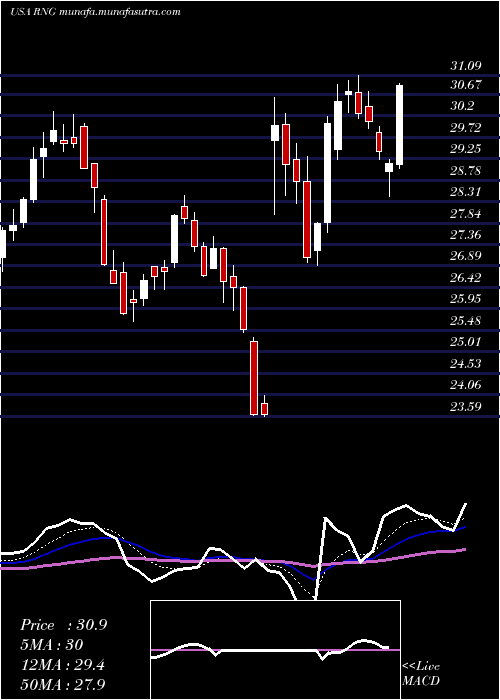Screen dimensions: 500x700
Task: Click the 27.84 price axis label
Action: pos(466,214)
